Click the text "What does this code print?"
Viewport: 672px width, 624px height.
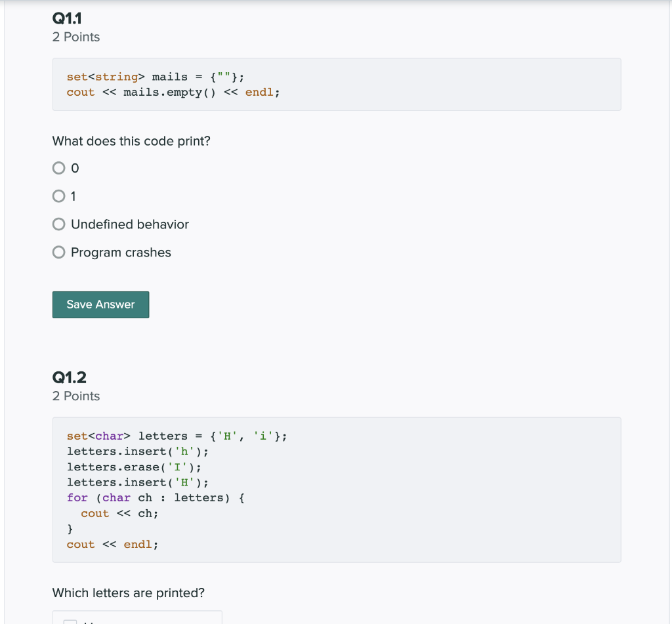[x=131, y=140]
